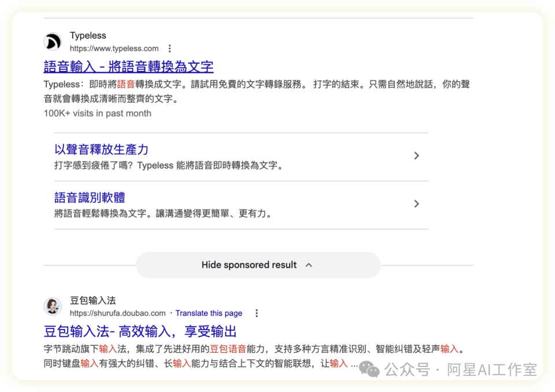Click description 打字感到疲倦了嗎? Typeless 能將語音即時轉換為文字
The width and height of the screenshot is (555, 392).
coord(169,165)
